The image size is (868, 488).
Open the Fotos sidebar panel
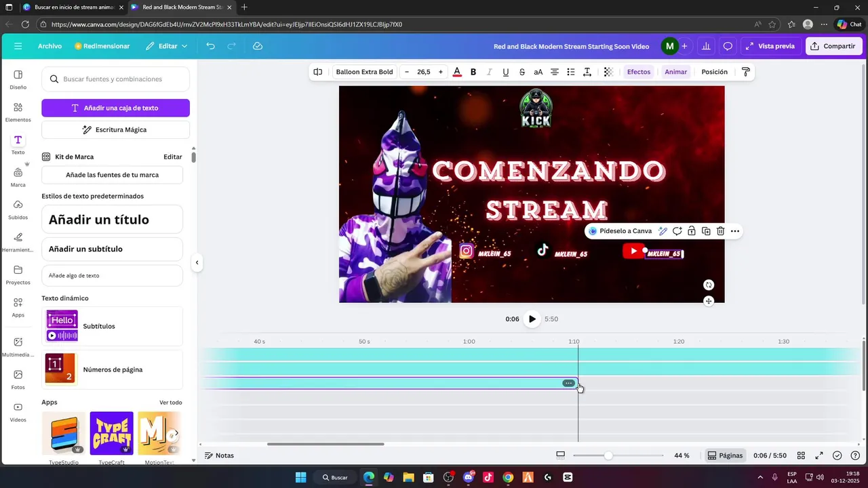(x=18, y=379)
